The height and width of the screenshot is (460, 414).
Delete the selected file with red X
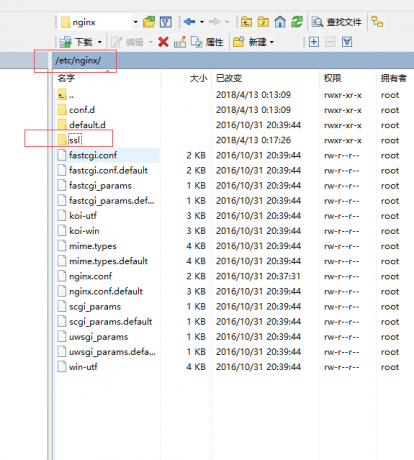tap(163, 42)
